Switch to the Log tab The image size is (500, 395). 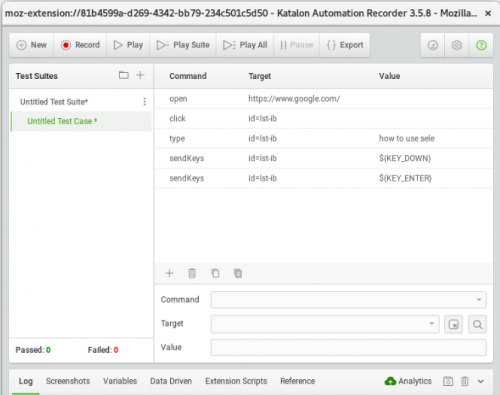tap(26, 381)
